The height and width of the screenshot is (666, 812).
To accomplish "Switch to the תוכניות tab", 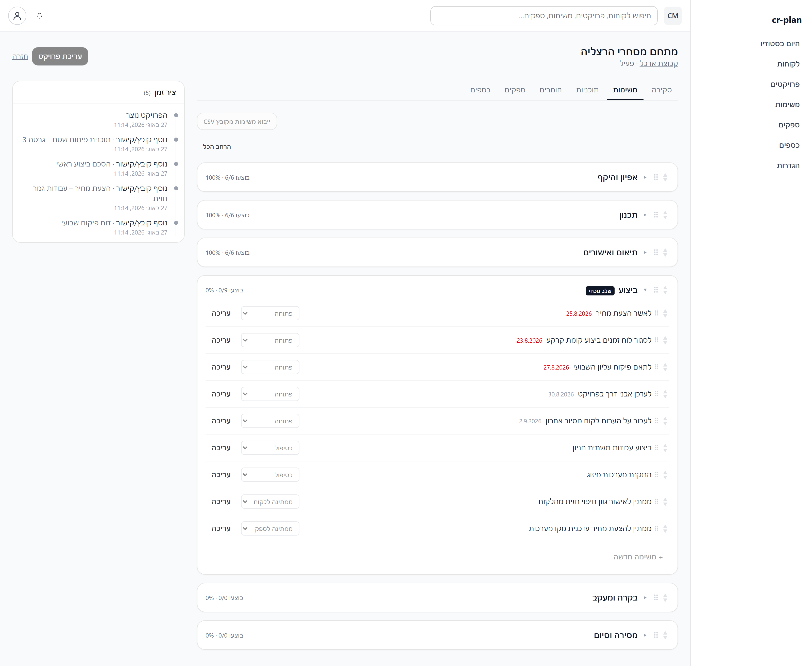I will click(587, 90).
